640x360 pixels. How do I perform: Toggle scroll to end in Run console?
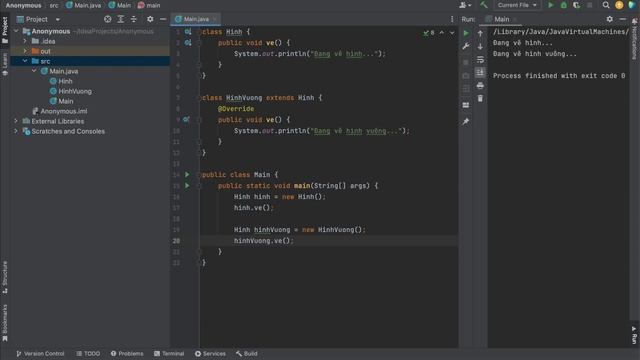pos(480,73)
